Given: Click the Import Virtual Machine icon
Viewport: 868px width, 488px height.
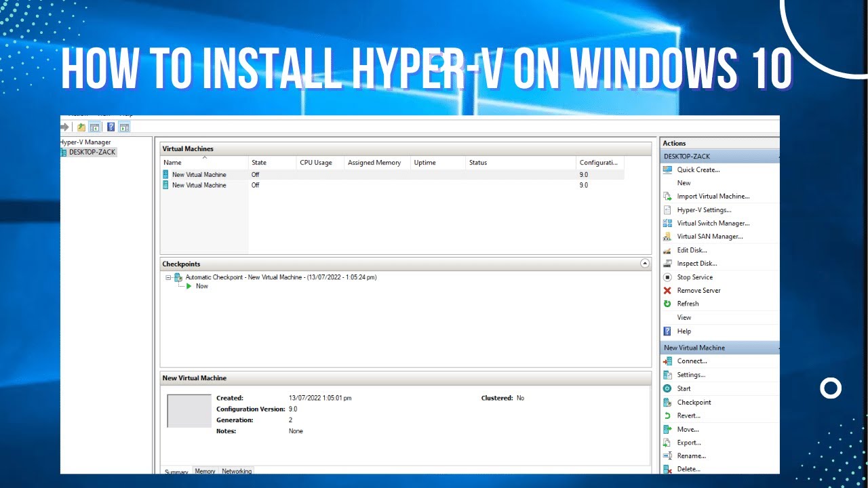Looking at the screenshot, I should click(667, 197).
